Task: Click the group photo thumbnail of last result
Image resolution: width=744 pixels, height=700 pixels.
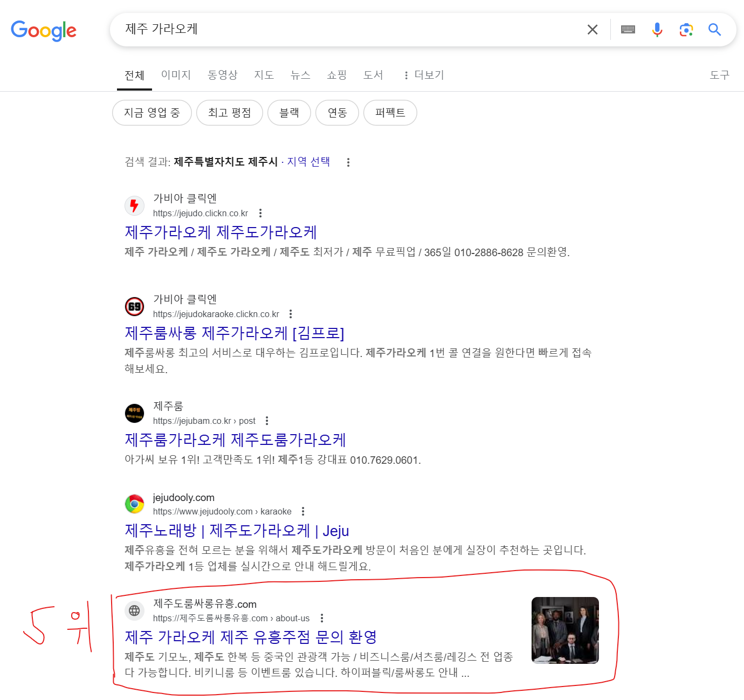Action: tap(565, 630)
